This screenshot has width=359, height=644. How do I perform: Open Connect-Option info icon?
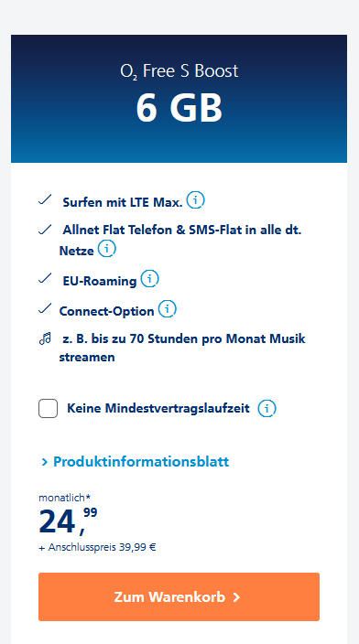click(x=167, y=309)
